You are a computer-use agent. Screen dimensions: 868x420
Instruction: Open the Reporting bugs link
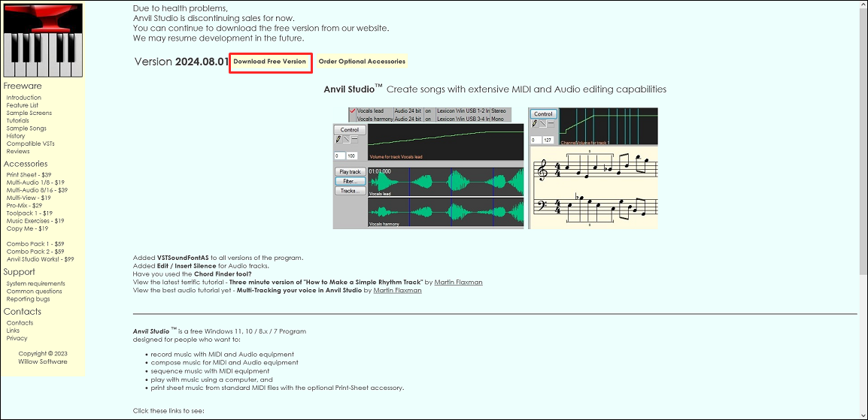[x=29, y=299]
